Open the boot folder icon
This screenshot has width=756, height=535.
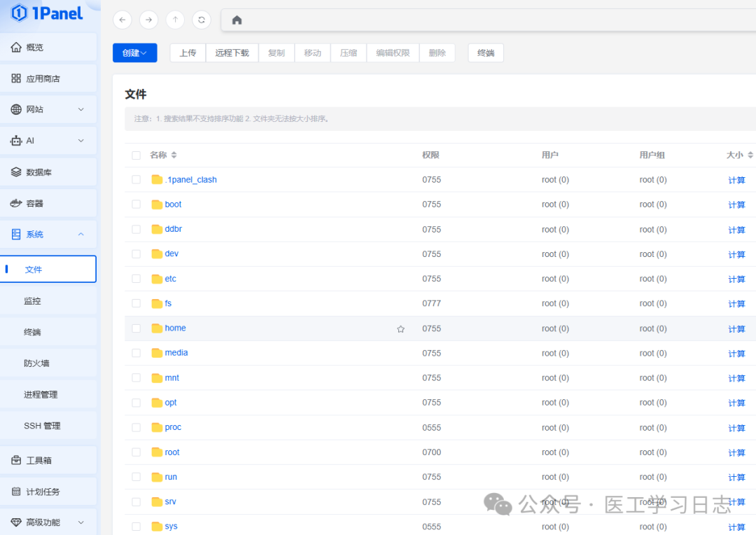157,204
